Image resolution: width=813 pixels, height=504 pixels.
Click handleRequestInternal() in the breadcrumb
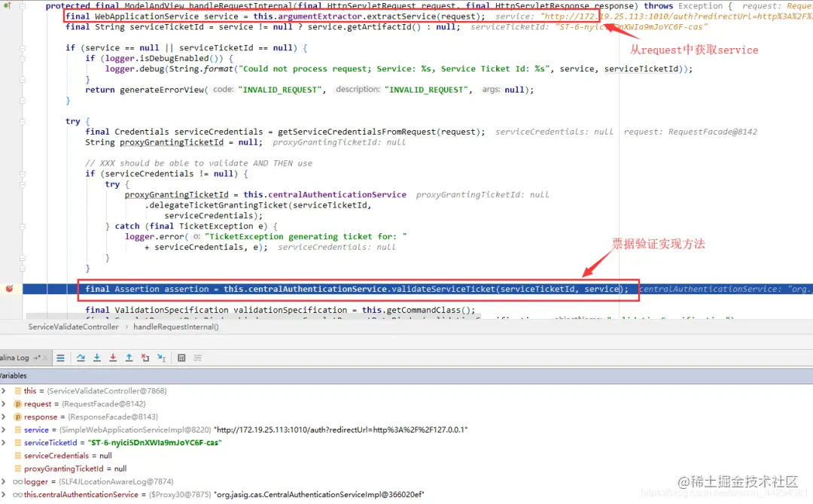pos(175,327)
